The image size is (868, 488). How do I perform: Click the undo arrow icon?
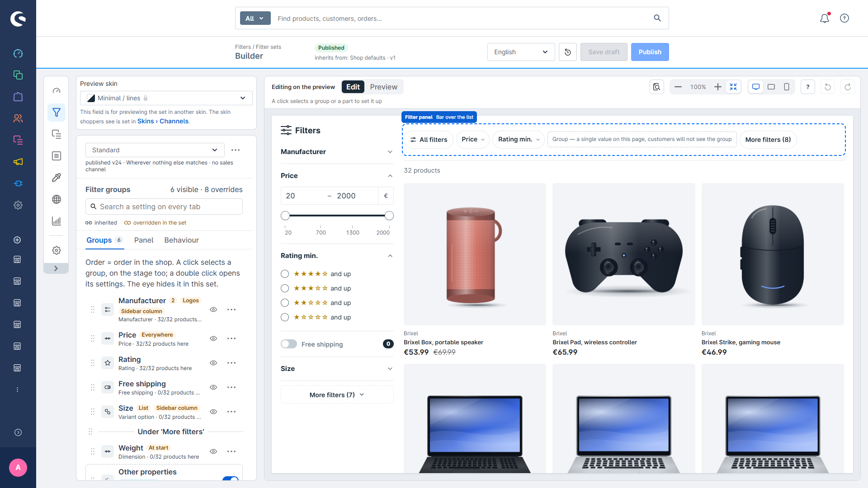[x=828, y=87]
